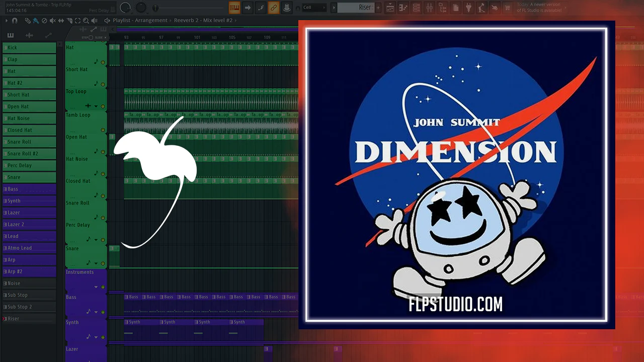Click arrow left of Riser pattern
Screen dimensions: 644x362
333,8
